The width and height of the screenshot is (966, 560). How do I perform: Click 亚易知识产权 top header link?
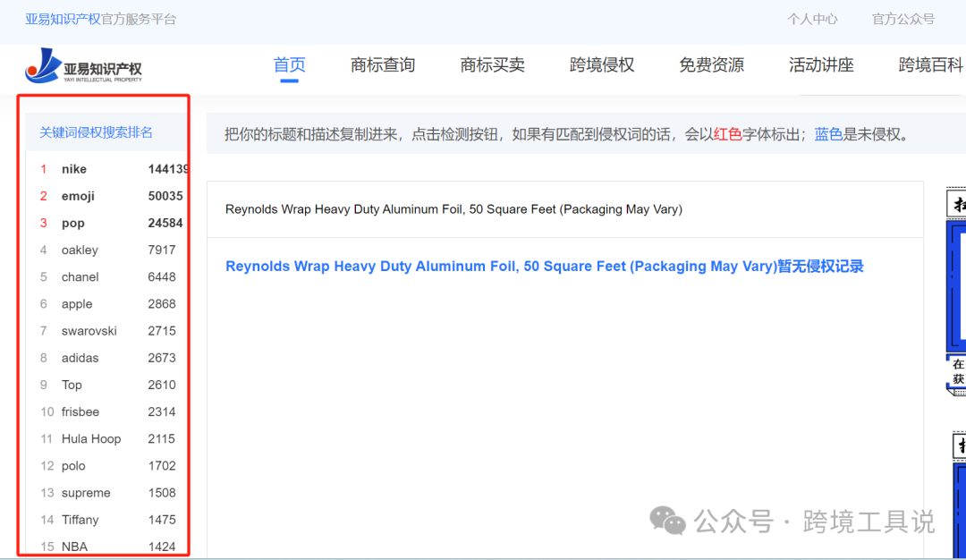pos(63,19)
